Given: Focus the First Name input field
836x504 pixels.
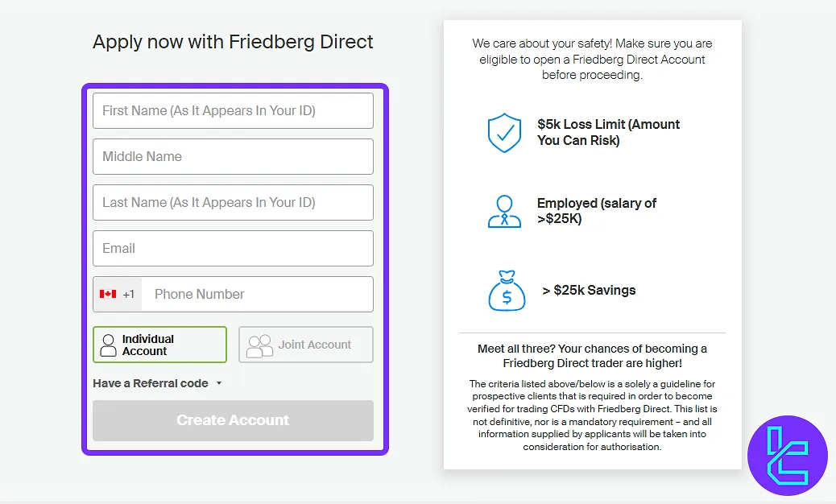Looking at the screenshot, I should (x=233, y=111).
